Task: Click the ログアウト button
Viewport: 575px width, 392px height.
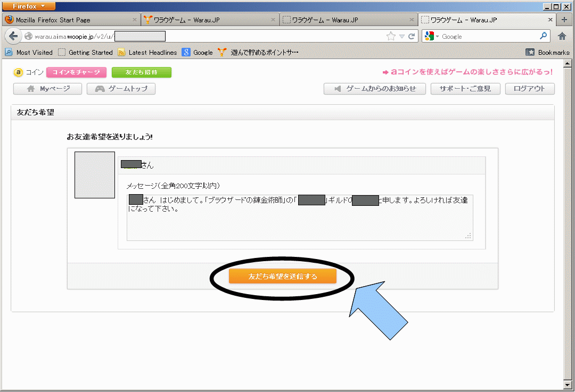Action: 530,89
